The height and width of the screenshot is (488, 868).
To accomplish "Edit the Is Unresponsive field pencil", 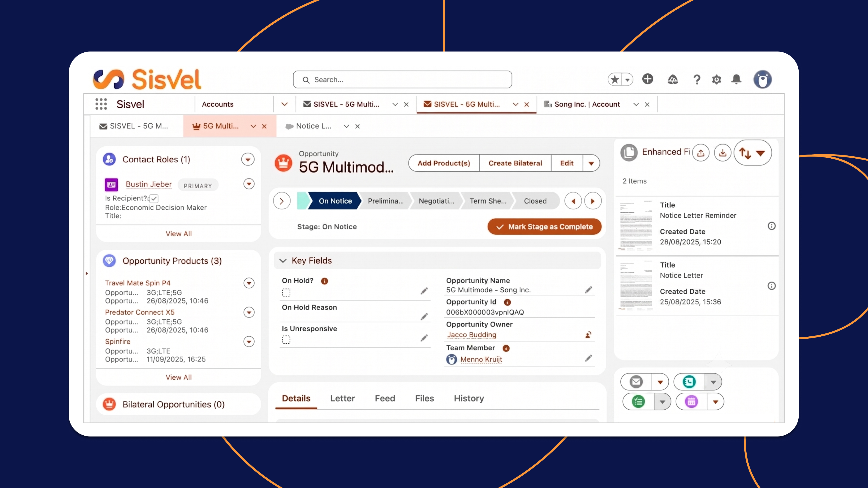I will [424, 338].
